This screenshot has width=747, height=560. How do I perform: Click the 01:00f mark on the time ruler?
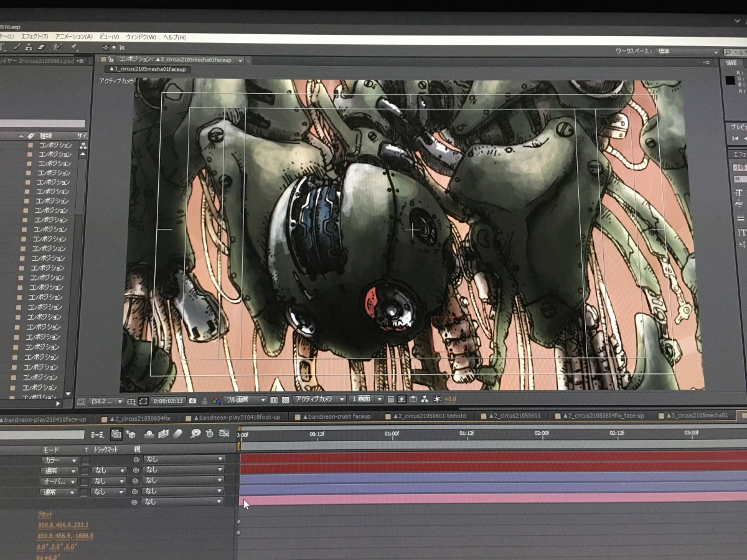(392, 434)
